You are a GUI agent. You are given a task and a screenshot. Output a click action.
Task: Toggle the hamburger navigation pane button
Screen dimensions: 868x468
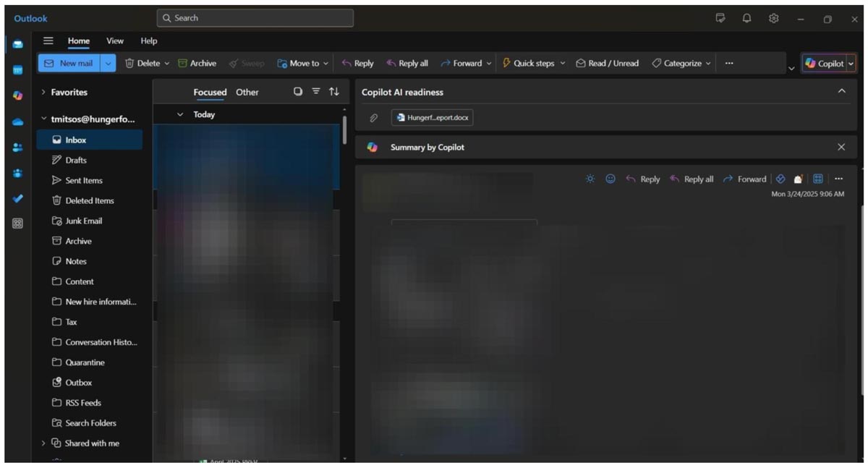48,41
